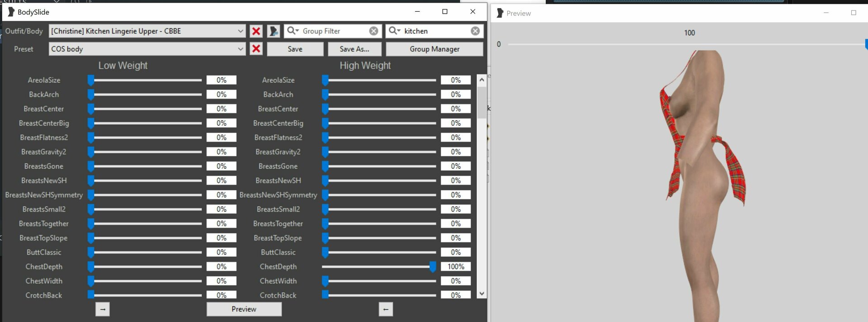Click the Low Weight column heading
The height and width of the screenshot is (322, 868).
123,66
